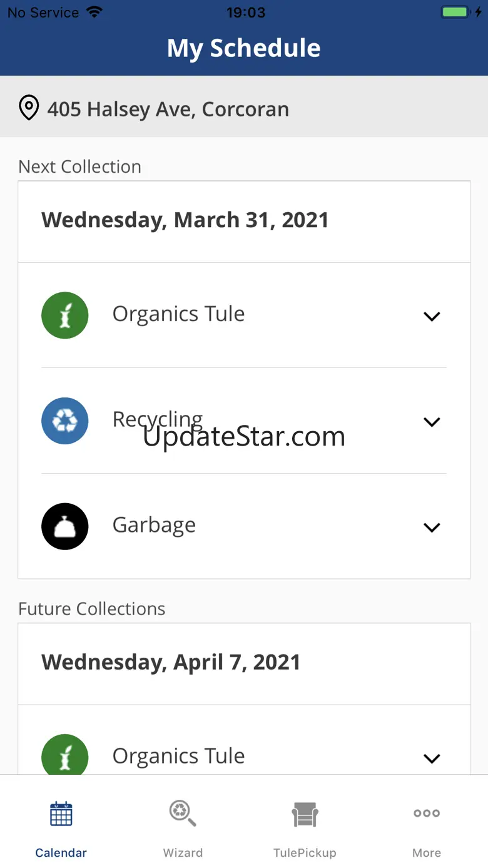Expand the Garbage row chevron
The image size is (488, 868).
[432, 528]
